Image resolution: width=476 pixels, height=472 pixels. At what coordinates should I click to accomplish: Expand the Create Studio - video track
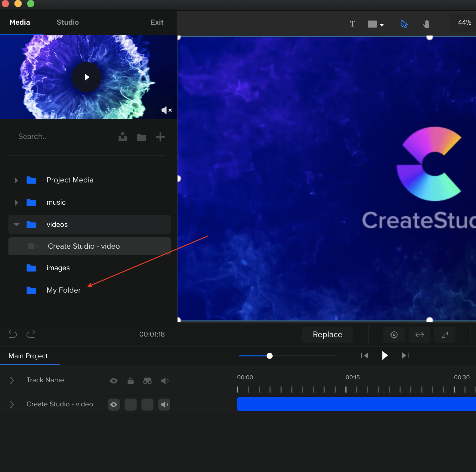[x=12, y=405]
